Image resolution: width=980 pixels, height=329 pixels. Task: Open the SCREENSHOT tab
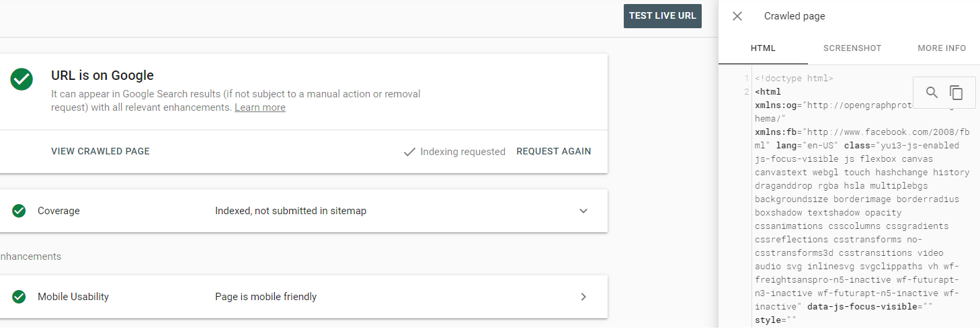(852, 48)
